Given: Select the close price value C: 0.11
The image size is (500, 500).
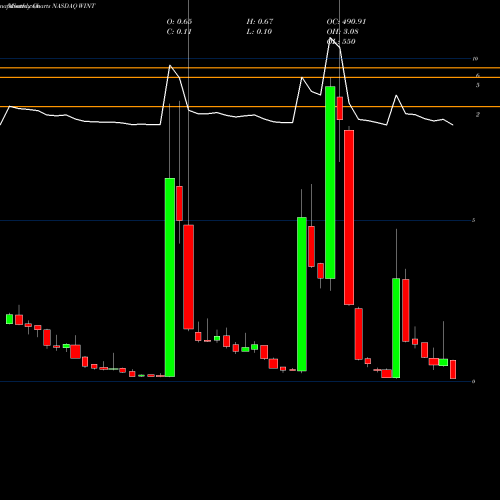Looking at the screenshot, I should tap(179, 32).
